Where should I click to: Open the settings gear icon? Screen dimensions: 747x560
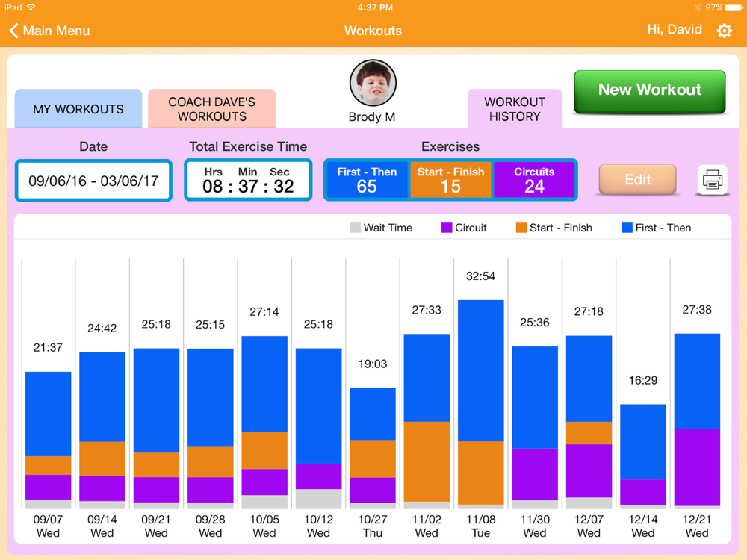724,31
